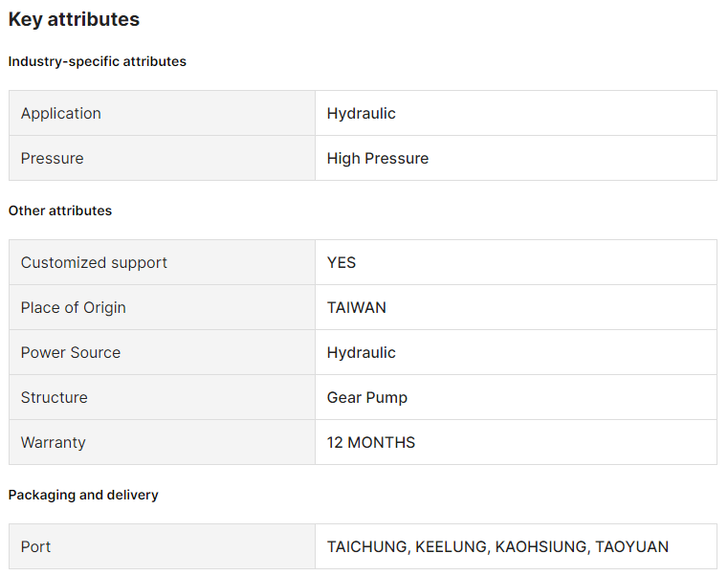Click the "Place of Origin" label
728x576 pixels.
(73, 307)
